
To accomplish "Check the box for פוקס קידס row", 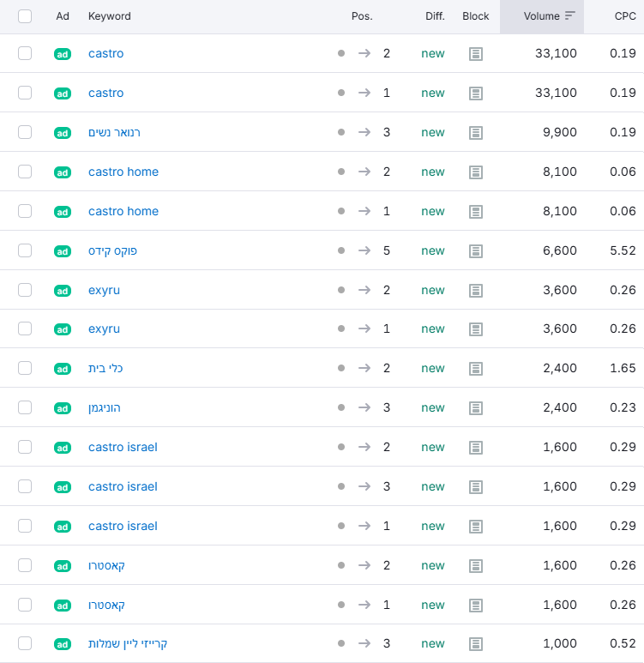I will tap(25, 250).
